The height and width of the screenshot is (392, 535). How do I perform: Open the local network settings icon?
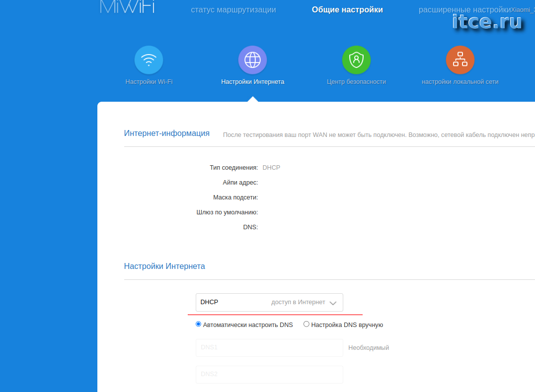(x=460, y=60)
